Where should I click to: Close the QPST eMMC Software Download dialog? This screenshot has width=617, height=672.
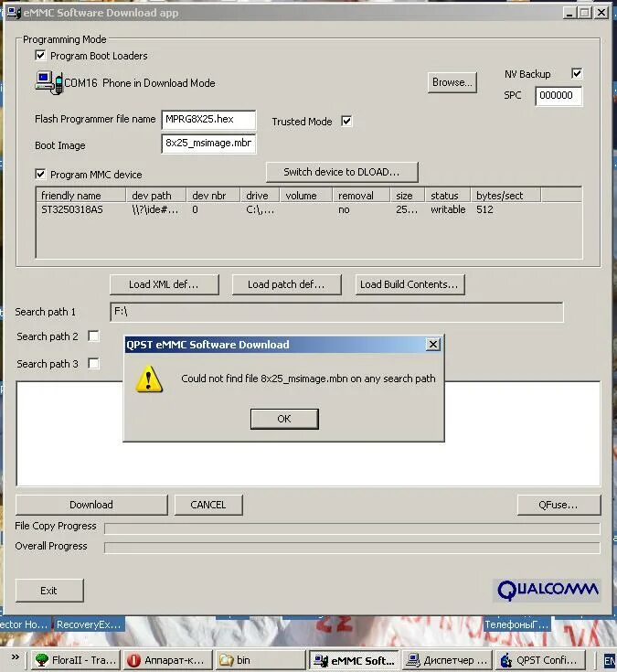433,344
